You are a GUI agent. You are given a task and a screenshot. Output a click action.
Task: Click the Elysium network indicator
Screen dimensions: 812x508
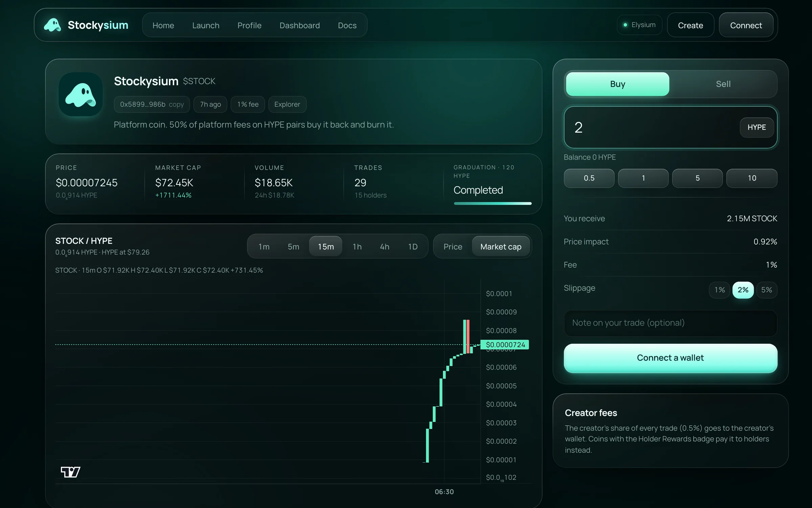[x=639, y=25]
